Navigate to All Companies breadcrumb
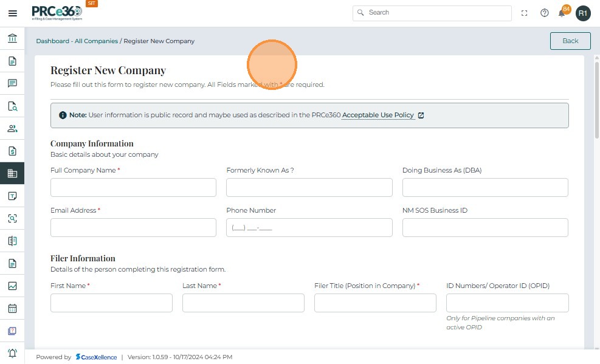Screen dimensions: 600x364 (x=96, y=41)
